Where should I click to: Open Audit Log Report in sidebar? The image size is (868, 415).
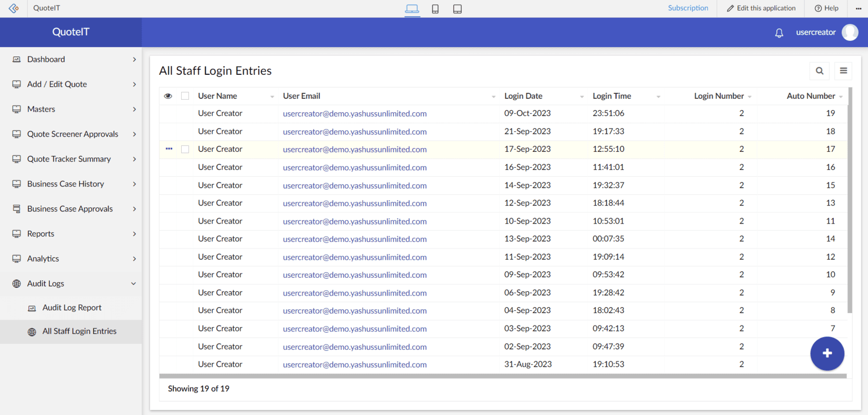coord(72,308)
